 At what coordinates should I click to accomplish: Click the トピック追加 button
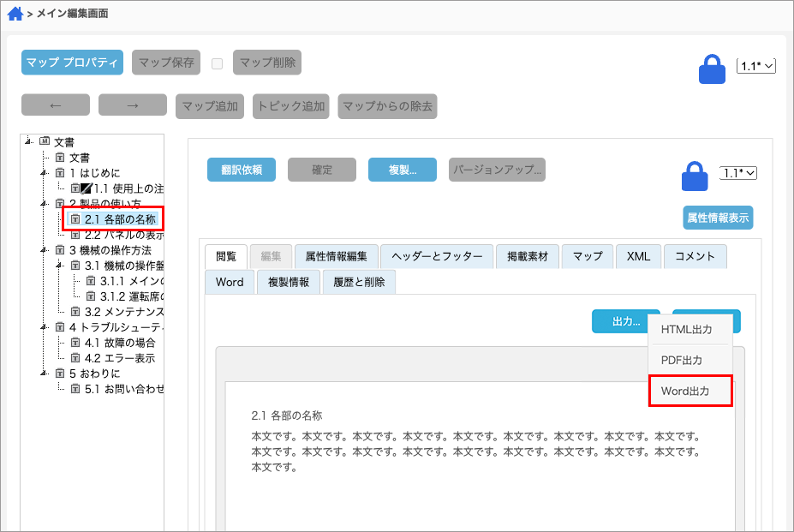coord(291,106)
